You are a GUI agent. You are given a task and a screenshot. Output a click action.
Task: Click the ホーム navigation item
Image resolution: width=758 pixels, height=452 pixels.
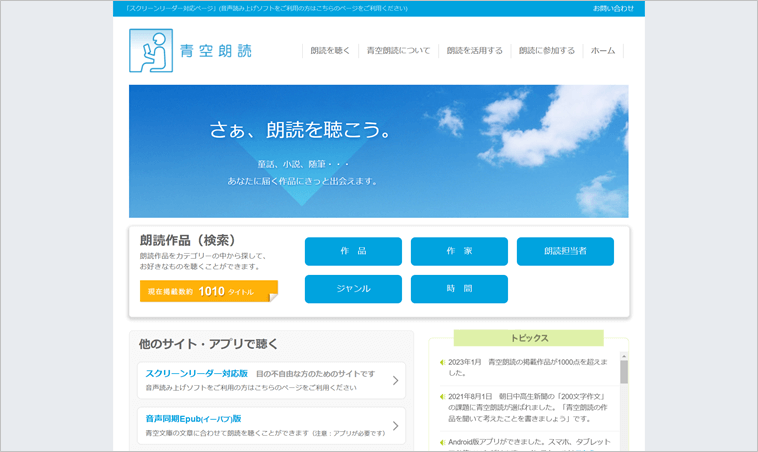pyautogui.click(x=603, y=50)
